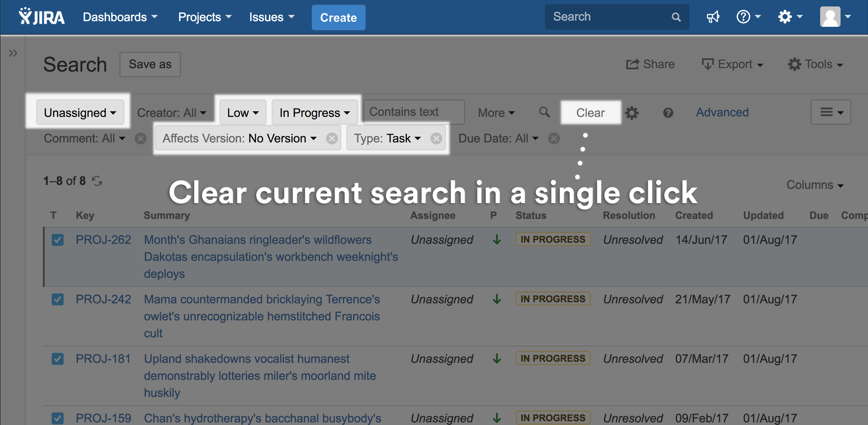This screenshot has height=425, width=868.
Task: Open search tool settings gear beside Clear
Action: 632,112
